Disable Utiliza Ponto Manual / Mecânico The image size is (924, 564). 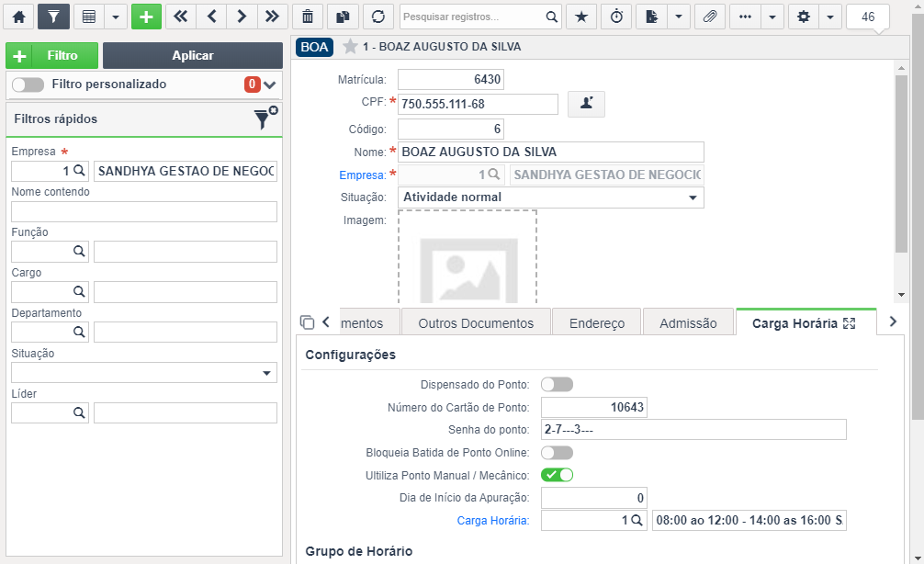557,475
